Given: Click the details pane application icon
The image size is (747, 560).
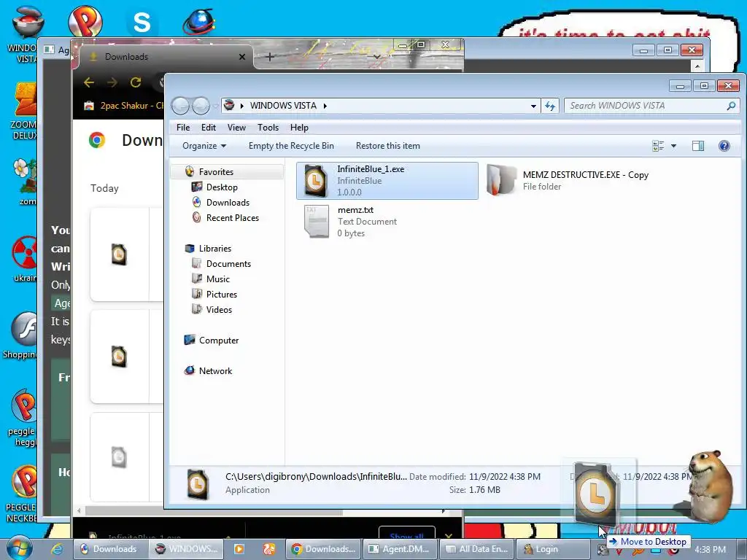Looking at the screenshot, I should point(197,484).
